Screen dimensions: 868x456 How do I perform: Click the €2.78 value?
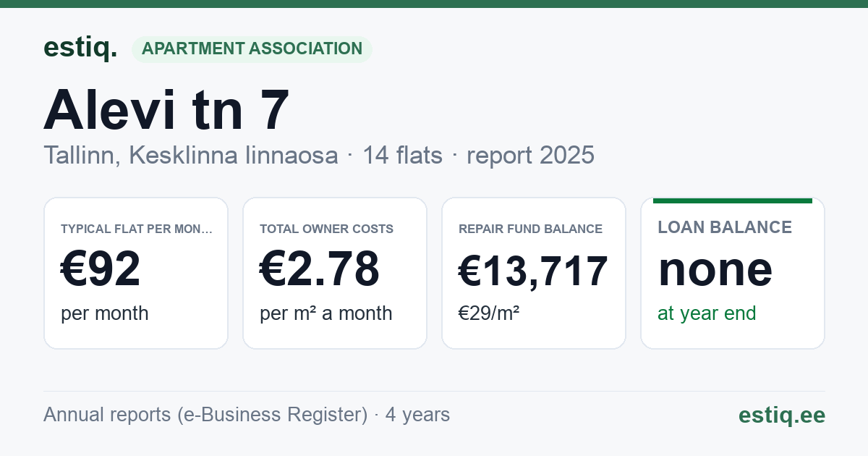[x=320, y=269]
